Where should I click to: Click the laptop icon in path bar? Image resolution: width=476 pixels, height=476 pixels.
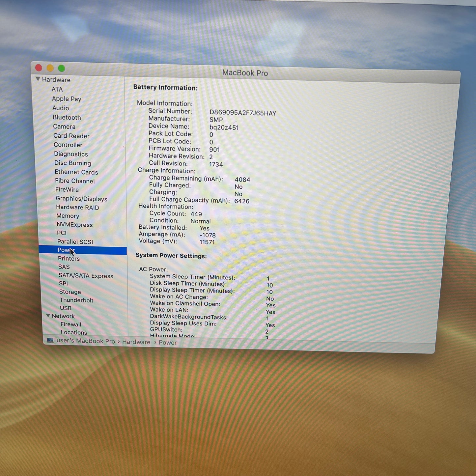(x=50, y=340)
